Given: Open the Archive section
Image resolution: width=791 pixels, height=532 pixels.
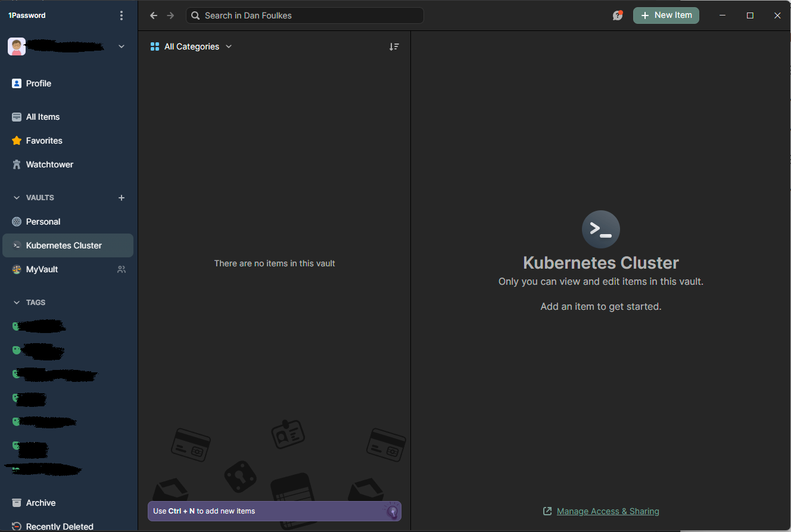Looking at the screenshot, I should (40, 503).
